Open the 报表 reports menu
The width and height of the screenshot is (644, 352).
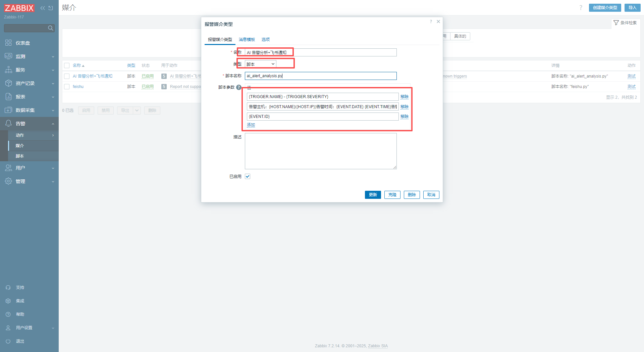pyautogui.click(x=29, y=97)
